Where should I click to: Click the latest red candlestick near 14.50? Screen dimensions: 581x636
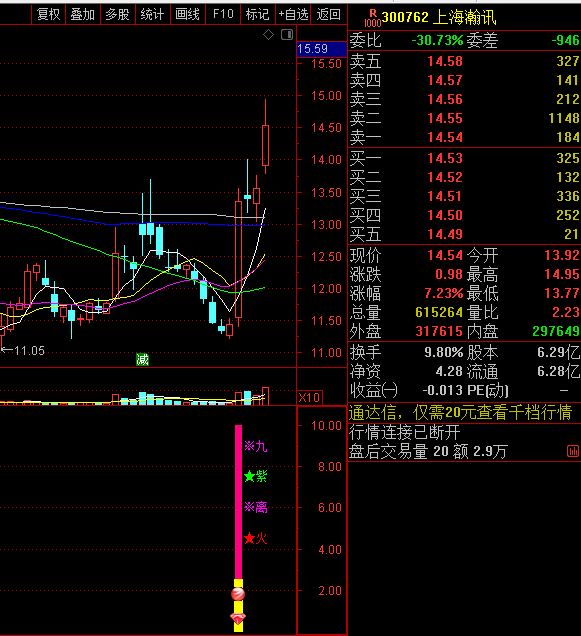pyautogui.click(x=266, y=145)
